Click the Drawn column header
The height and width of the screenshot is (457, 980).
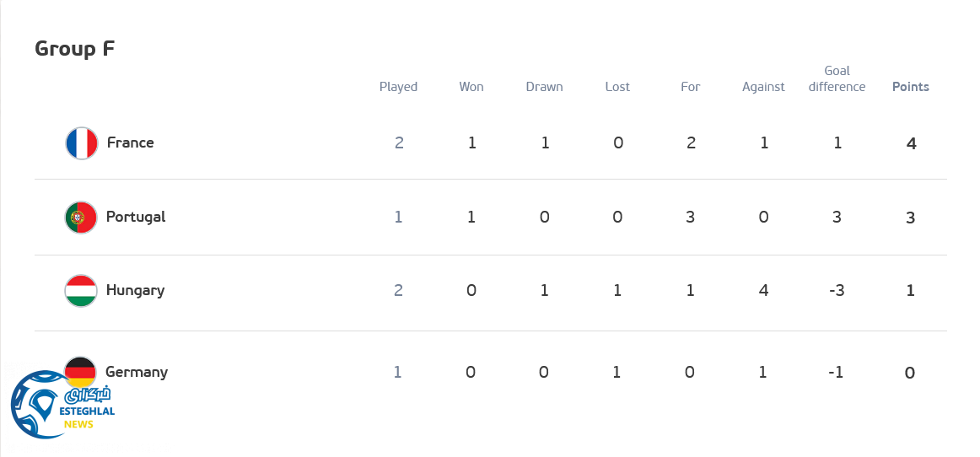click(x=544, y=87)
